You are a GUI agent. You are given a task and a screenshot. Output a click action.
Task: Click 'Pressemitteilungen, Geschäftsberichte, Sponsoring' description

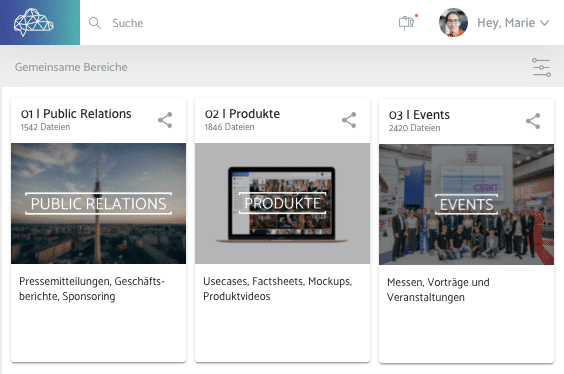[x=92, y=289]
